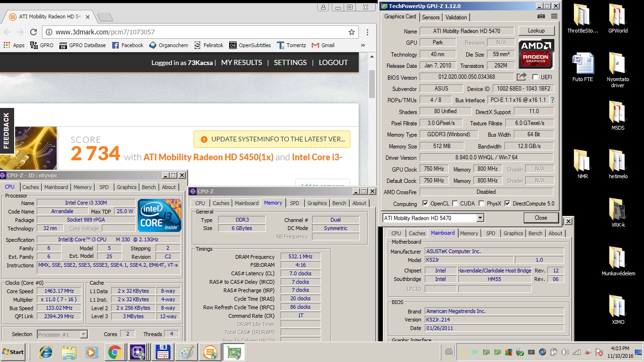Take a GPU-Z screenshot with camera icon
This screenshot has height=362, width=644.
tap(541, 16)
